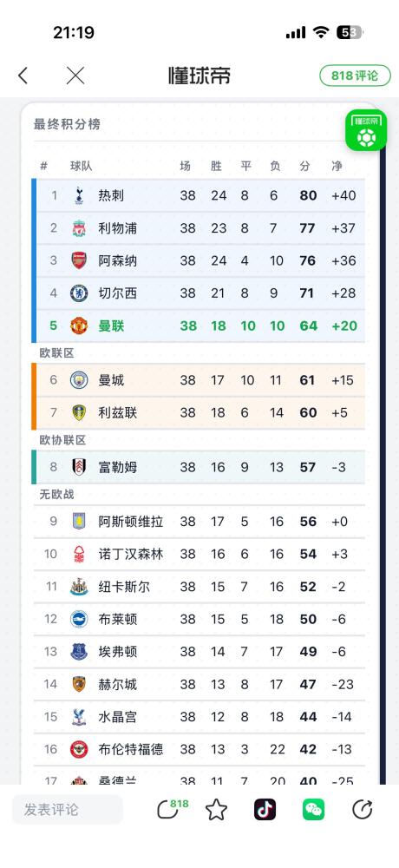This screenshot has height=868, width=399.
Task: Open comments bubble icon with 818 badge
Action: (x=171, y=809)
